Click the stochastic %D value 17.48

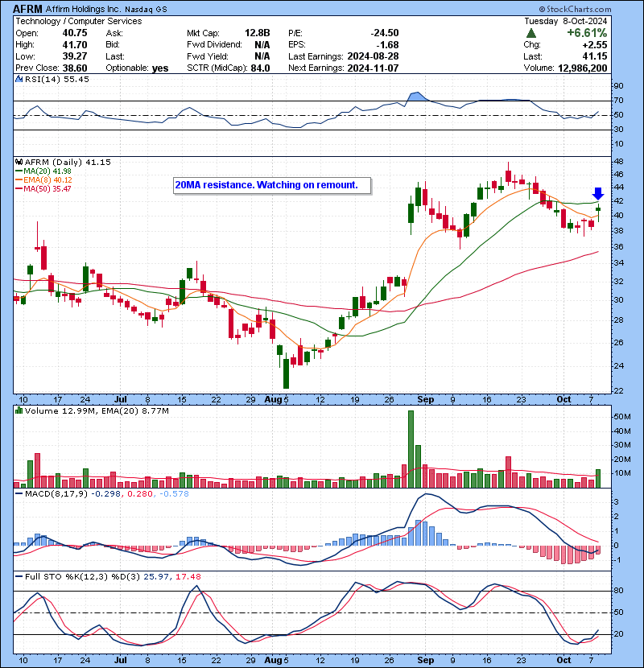[x=188, y=576]
